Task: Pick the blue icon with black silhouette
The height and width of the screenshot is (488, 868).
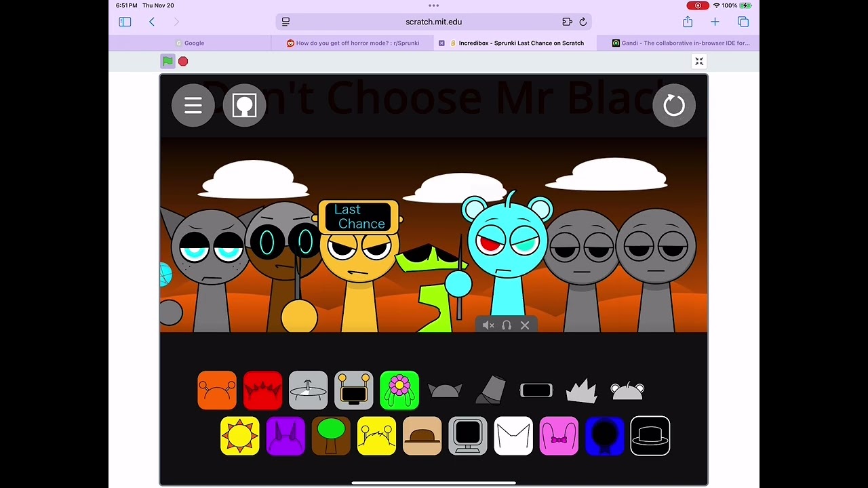Action: 604,436
